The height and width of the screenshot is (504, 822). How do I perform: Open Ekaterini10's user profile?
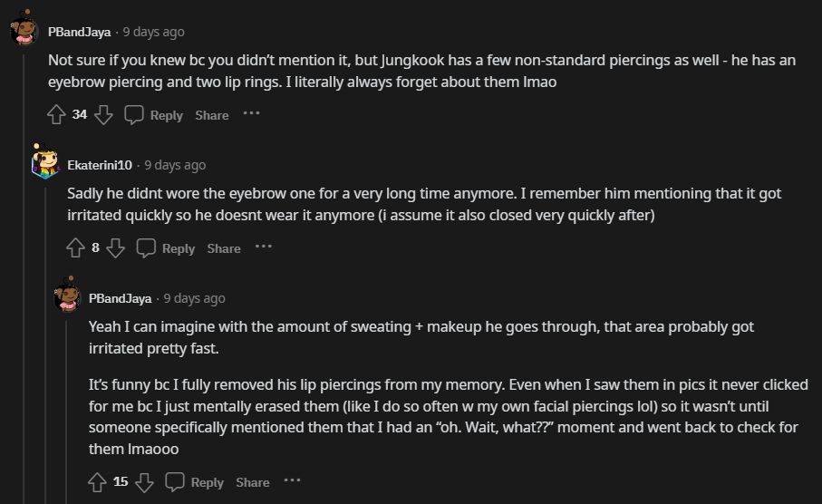[x=100, y=165]
